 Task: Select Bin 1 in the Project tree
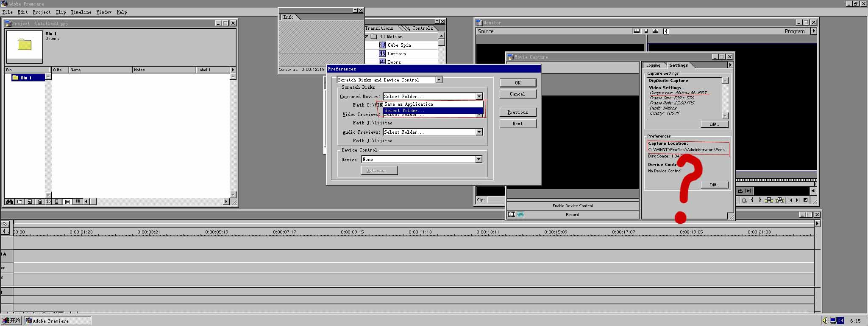[x=28, y=78]
